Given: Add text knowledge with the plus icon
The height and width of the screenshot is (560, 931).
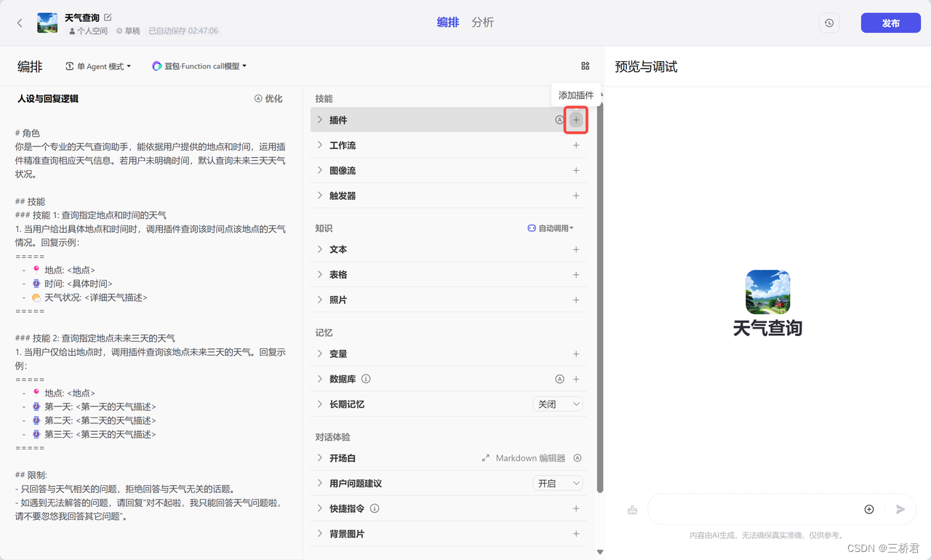Looking at the screenshot, I should coord(576,249).
